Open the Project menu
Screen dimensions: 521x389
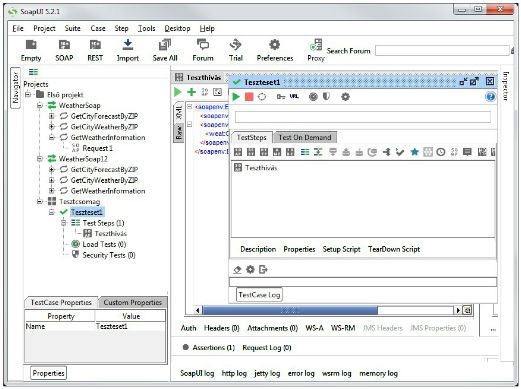coord(44,28)
